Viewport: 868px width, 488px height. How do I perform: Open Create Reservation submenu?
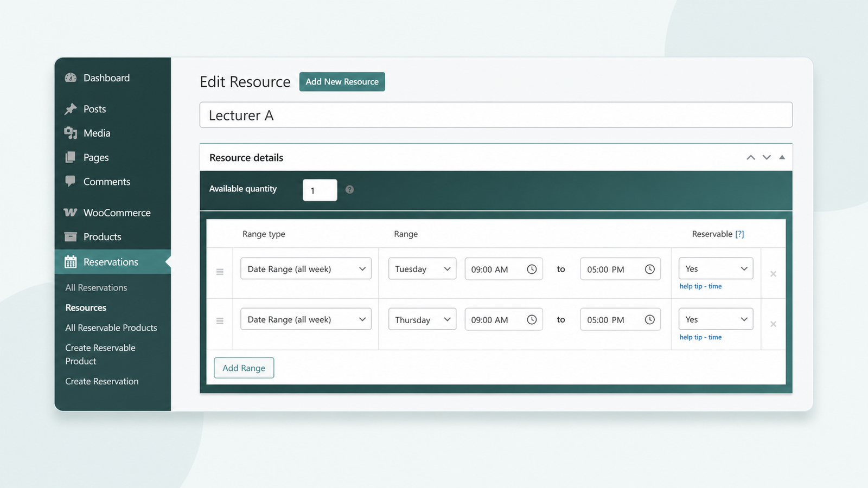102,381
